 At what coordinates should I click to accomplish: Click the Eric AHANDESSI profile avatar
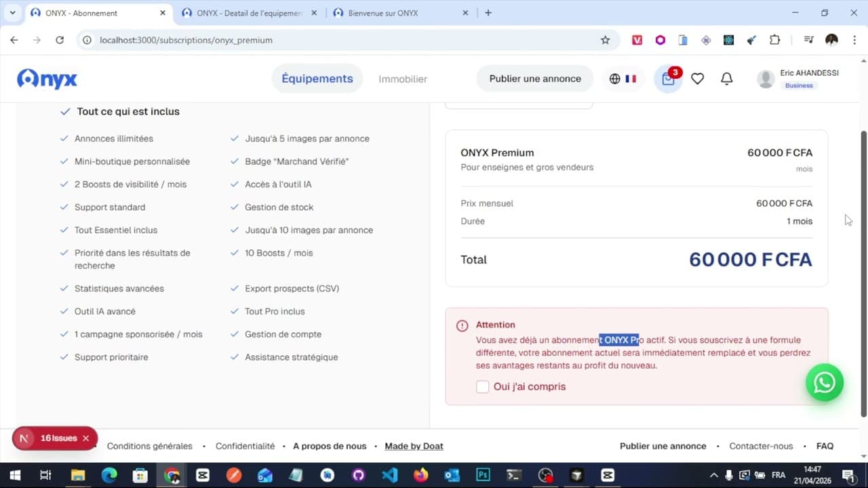coord(766,79)
